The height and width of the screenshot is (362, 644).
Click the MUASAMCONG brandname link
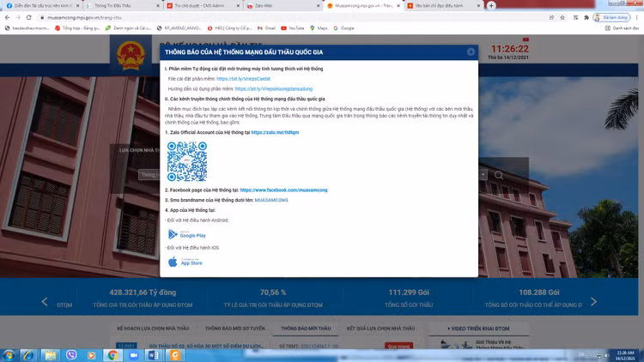[271, 200]
